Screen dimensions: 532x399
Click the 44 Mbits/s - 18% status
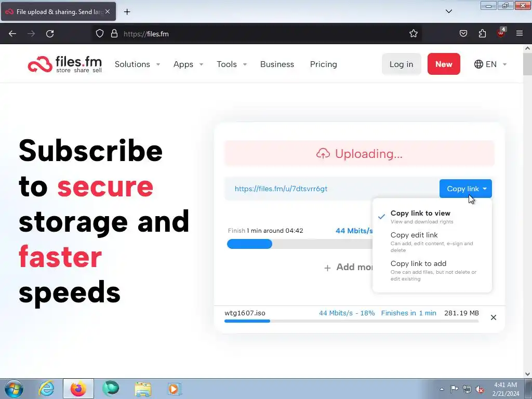[x=347, y=313]
